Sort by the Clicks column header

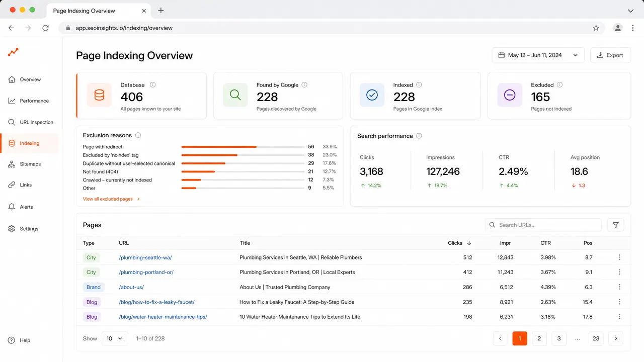459,243
